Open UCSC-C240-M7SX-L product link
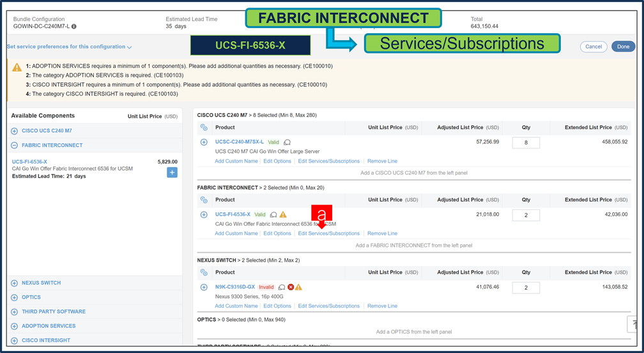644x353 pixels. pos(240,142)
